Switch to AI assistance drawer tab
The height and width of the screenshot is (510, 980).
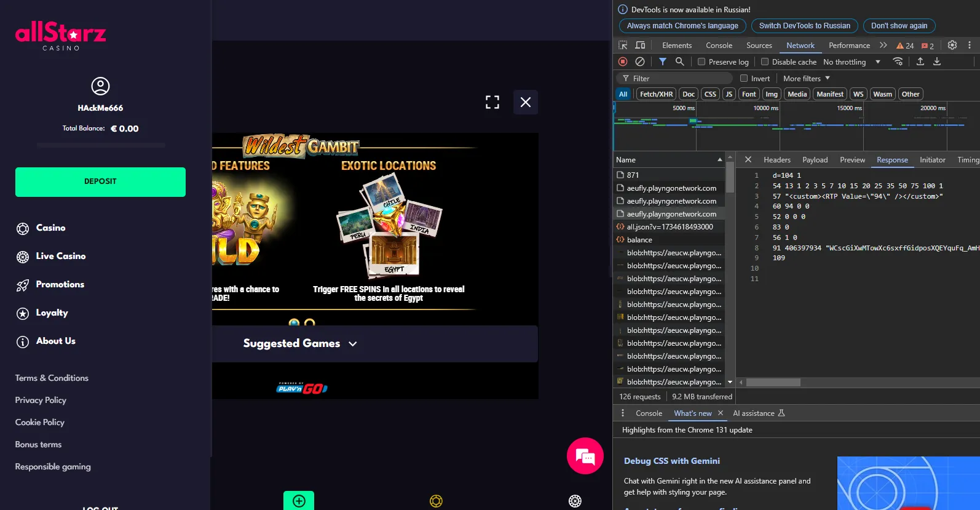coord(759,413)
